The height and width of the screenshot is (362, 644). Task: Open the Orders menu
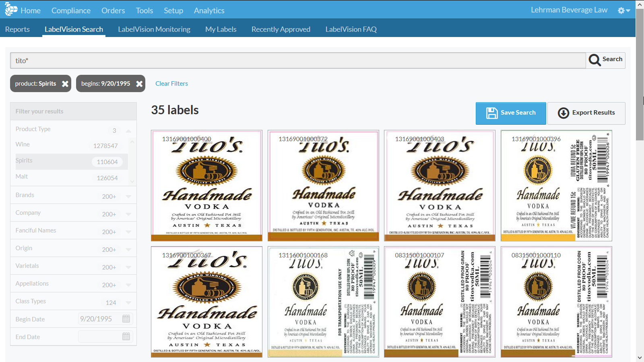point(113,10)
